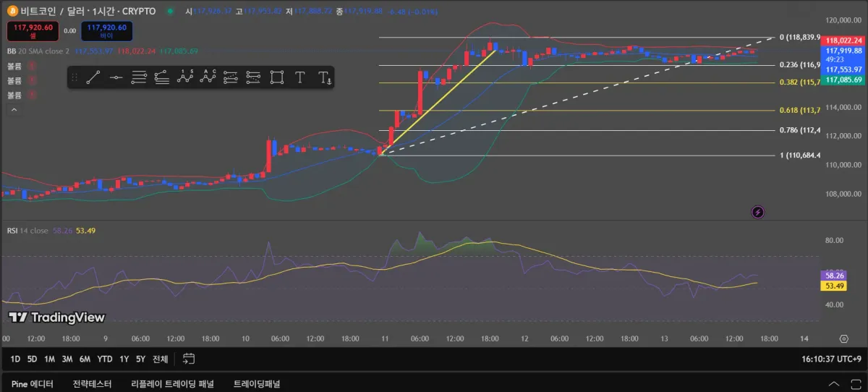Set the time range to 1M
This screenshot has width=868, height=392.
click(x=49, y=359)
